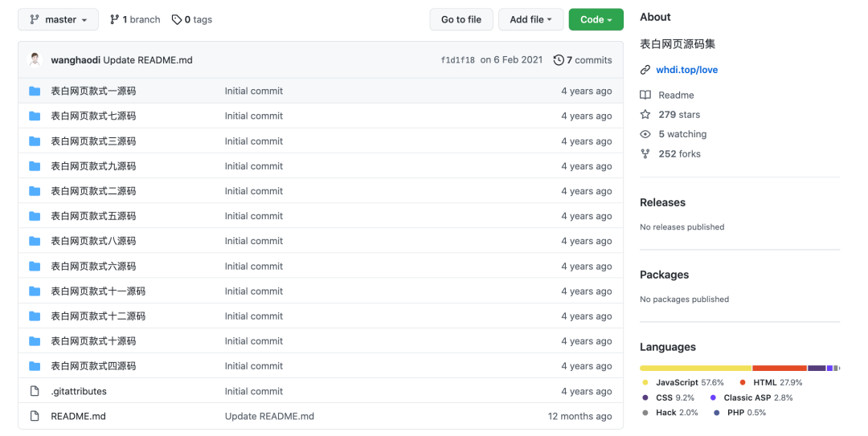This screenshot has height=436, width=868.
Task: Open the Releases heading link
Action: coord(662,202)
